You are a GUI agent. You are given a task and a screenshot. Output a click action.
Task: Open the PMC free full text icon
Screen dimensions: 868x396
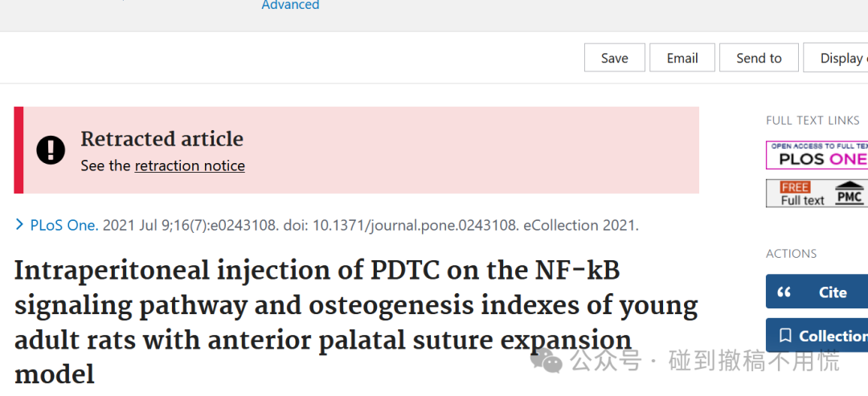(x=817, y=193)
